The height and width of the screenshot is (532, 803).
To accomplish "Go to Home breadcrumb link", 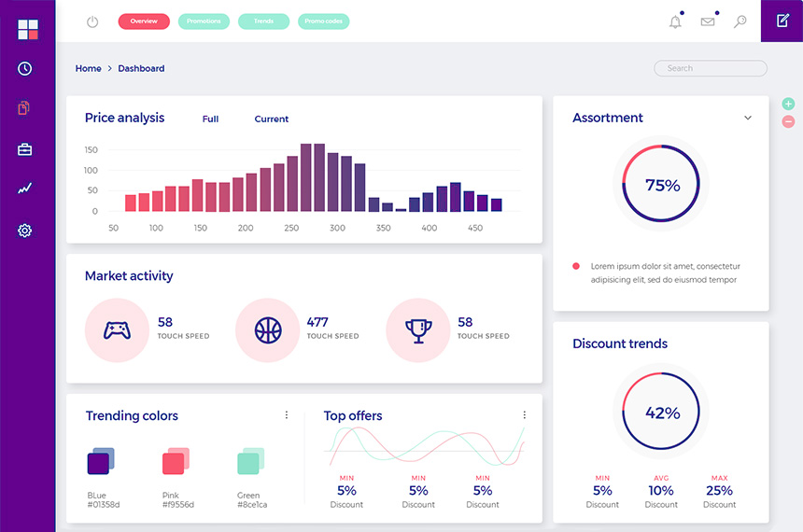I will pos(88,68).
